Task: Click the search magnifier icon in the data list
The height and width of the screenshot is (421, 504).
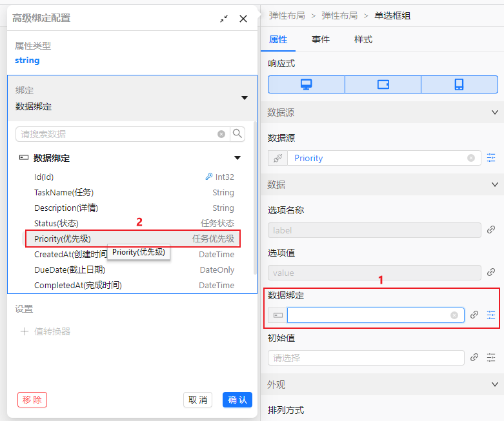Action: click(237, 134)
